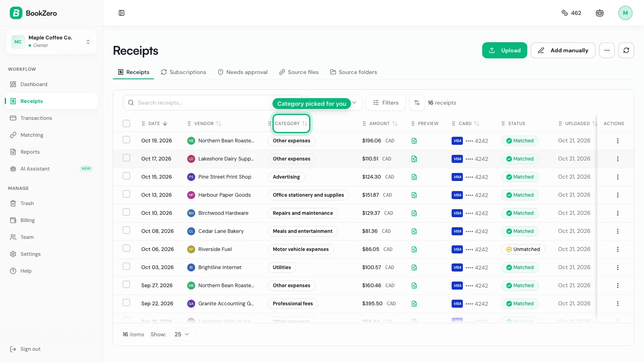
Task: Open the Source files tab
Action: point(299,72)
